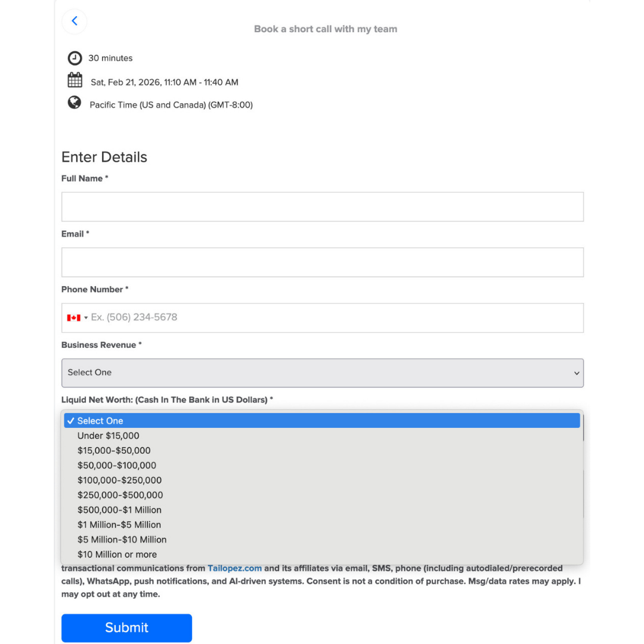Go back using the blue arrow
The image size is (644, 644).
pyautogui.click(x=75, y=21)
